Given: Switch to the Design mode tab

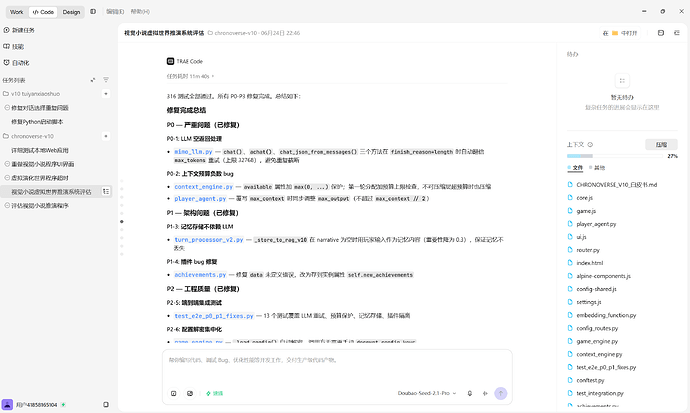Looking at the screenshot, I should point(71,12).
